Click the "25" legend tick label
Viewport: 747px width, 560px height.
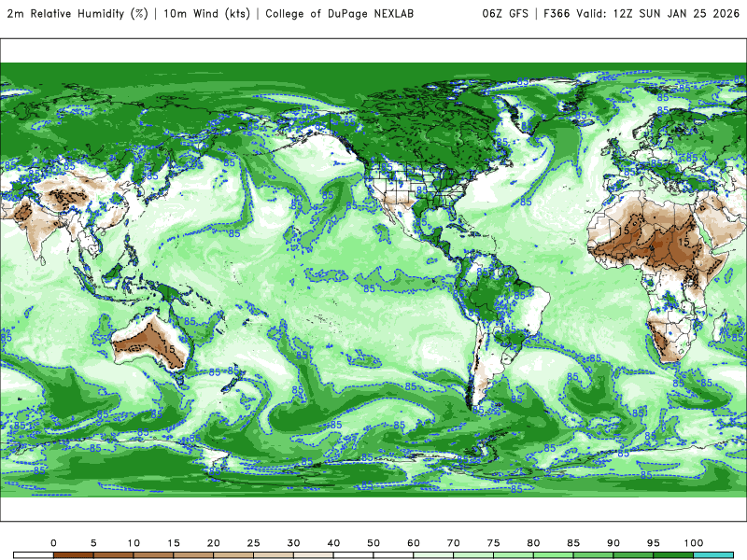tap(253, 543)
